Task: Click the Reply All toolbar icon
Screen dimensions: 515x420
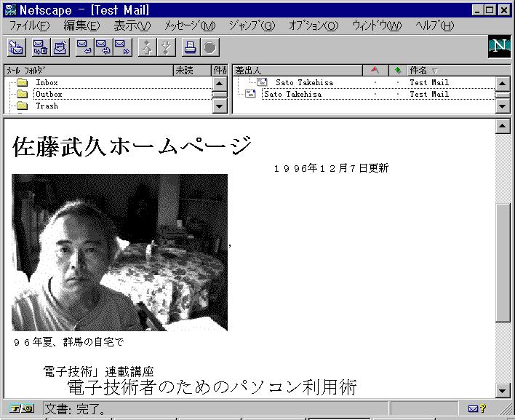Action: tap(103, 48)
